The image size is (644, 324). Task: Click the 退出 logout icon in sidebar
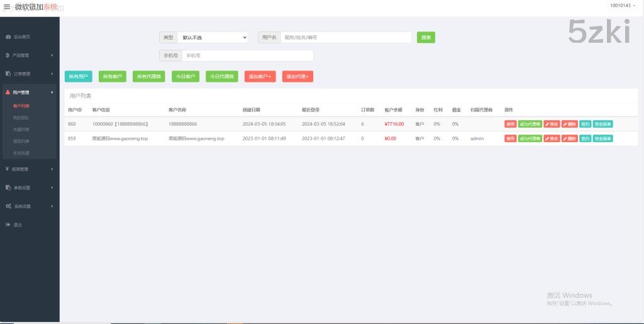pos(8,225)
